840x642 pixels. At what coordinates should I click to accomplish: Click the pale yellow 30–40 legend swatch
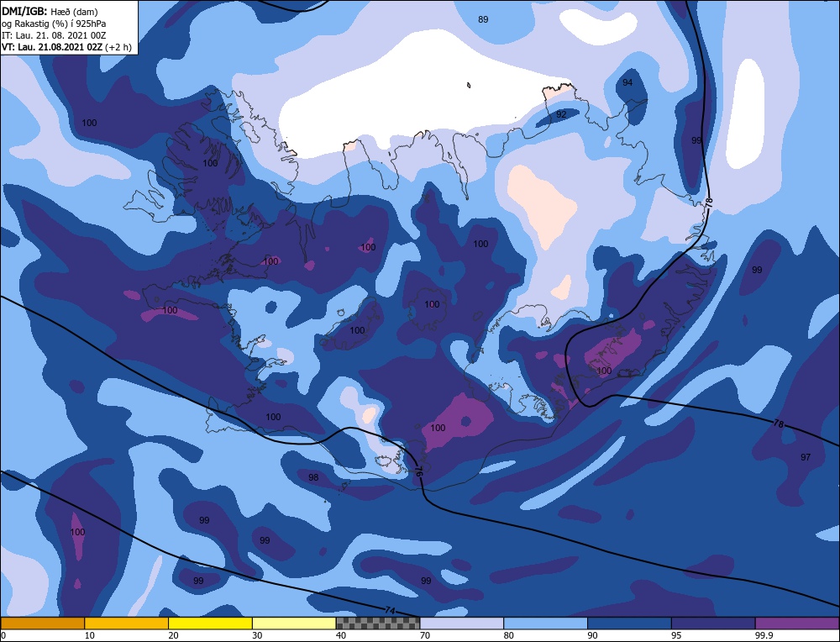[x=294, y=623]
